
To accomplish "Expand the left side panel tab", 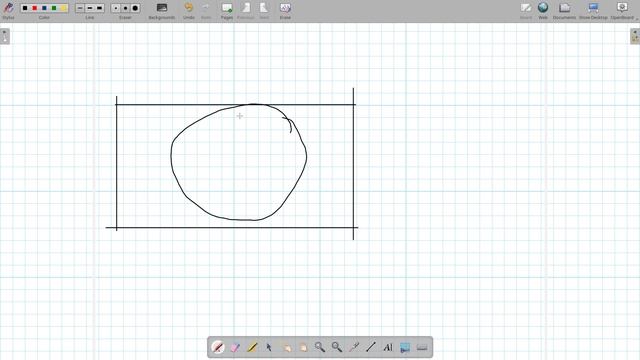I will pyautogui.click(x=5, y=36).
